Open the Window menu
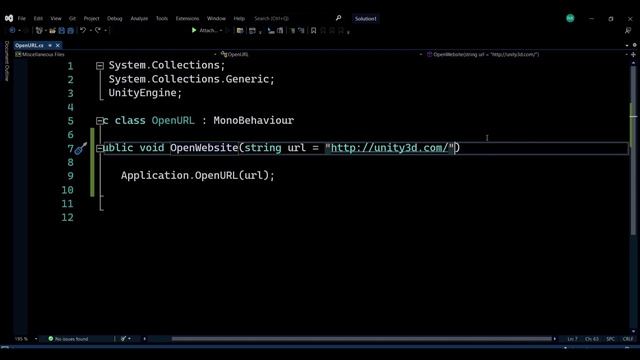The image size is (640, 360). point(216,18)
